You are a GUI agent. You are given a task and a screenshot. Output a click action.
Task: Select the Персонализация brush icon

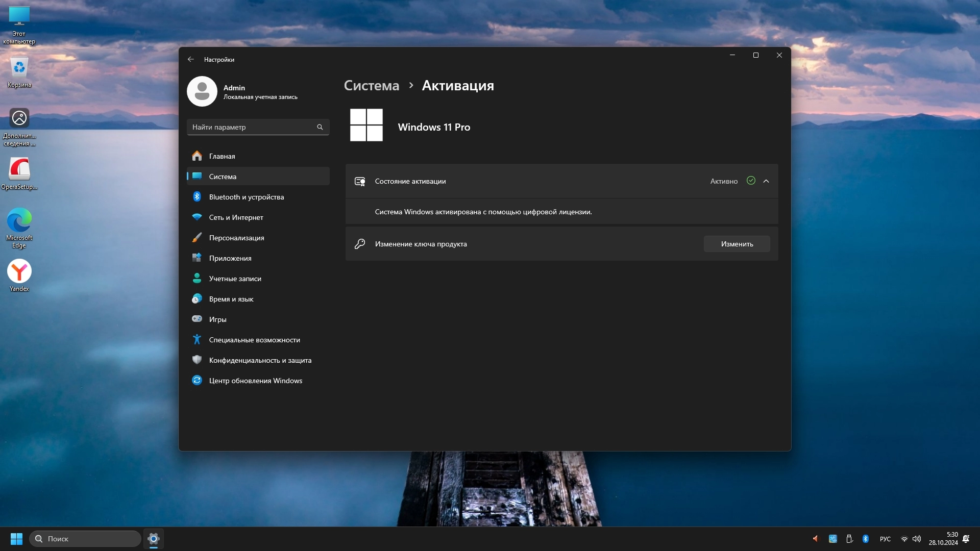click(197, 238)
